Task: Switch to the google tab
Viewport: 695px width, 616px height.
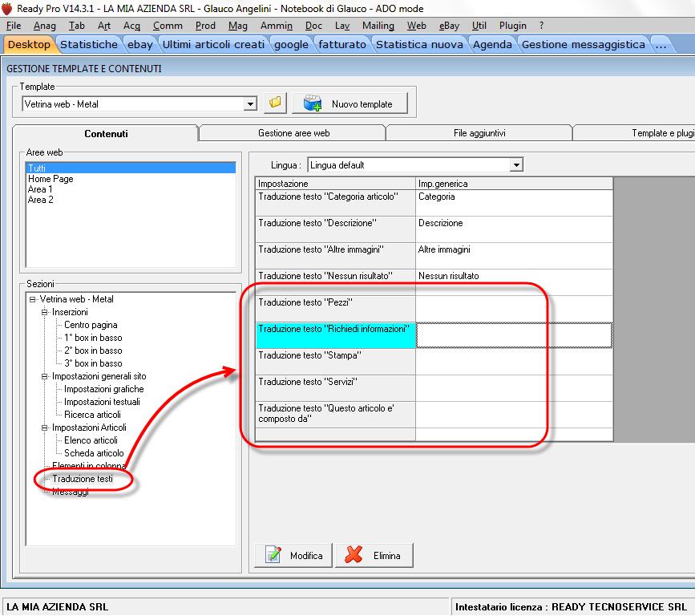Action: tap(291, 44)
